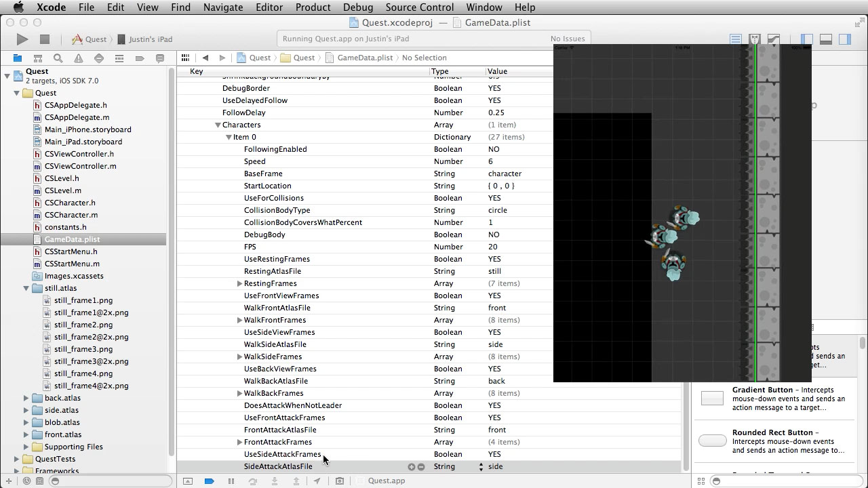Expand the back.atlas folder
868x488 pixels.
click(26, 399)
